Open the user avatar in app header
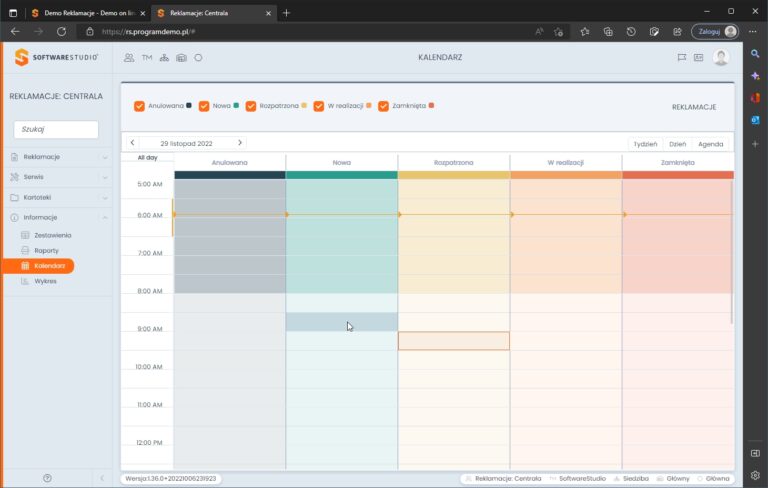Image resolution: width=768 pixels, height=488 pixels. coord(721,58)
